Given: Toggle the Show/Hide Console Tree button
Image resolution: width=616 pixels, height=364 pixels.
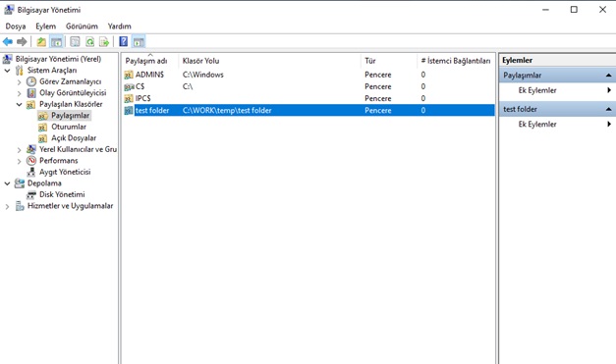Looking at the screenshot, I should point(56,41).
